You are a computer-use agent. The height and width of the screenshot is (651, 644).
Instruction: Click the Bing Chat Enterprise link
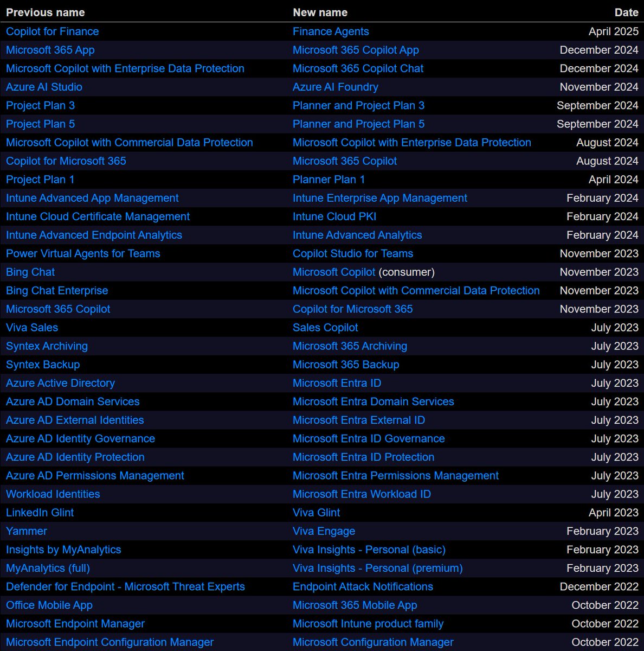(x=57, y=290)
